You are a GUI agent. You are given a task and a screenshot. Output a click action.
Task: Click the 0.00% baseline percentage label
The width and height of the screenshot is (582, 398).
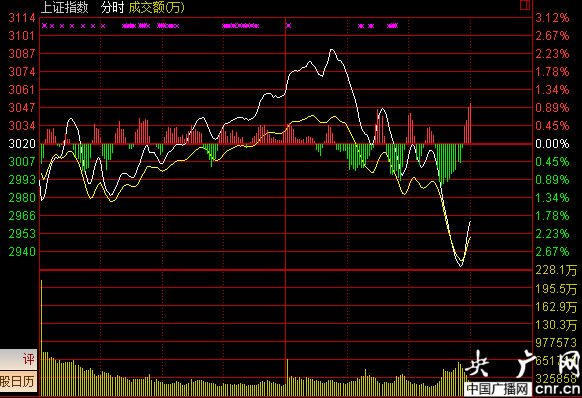point(552,144)
